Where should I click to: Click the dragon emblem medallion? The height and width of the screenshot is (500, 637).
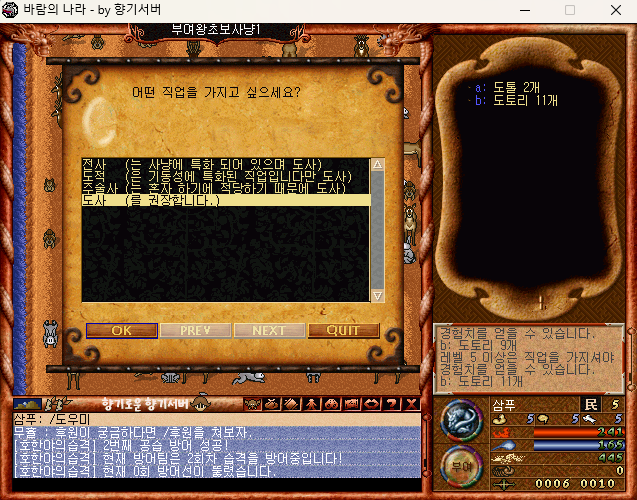(x=462, y=420)
